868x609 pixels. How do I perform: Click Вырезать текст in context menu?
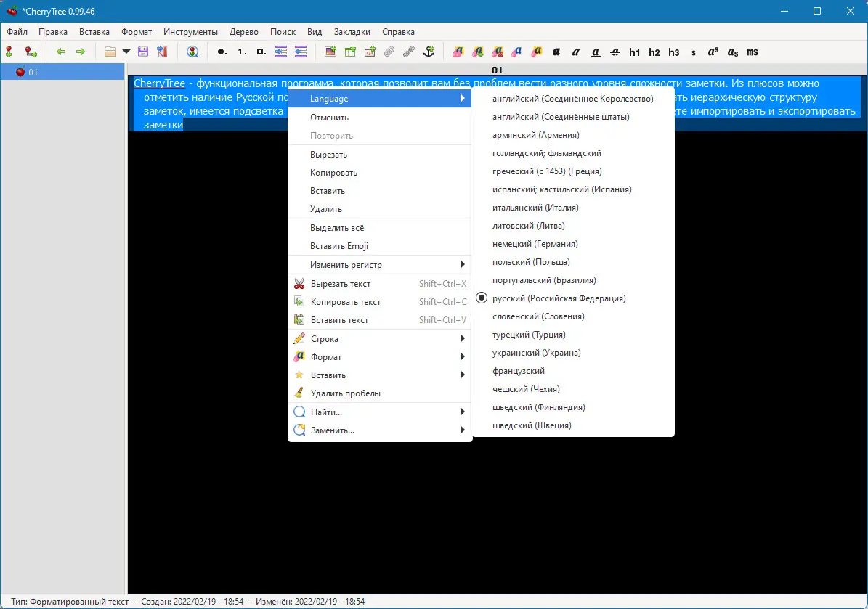pyautogui.click(x=380, y=284)
